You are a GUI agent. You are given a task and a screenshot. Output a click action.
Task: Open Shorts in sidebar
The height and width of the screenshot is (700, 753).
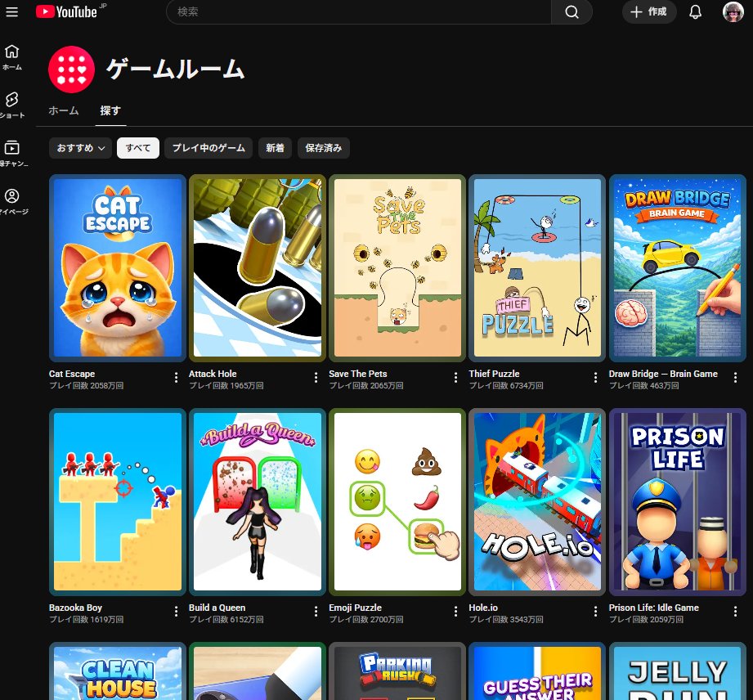(12, 105)
